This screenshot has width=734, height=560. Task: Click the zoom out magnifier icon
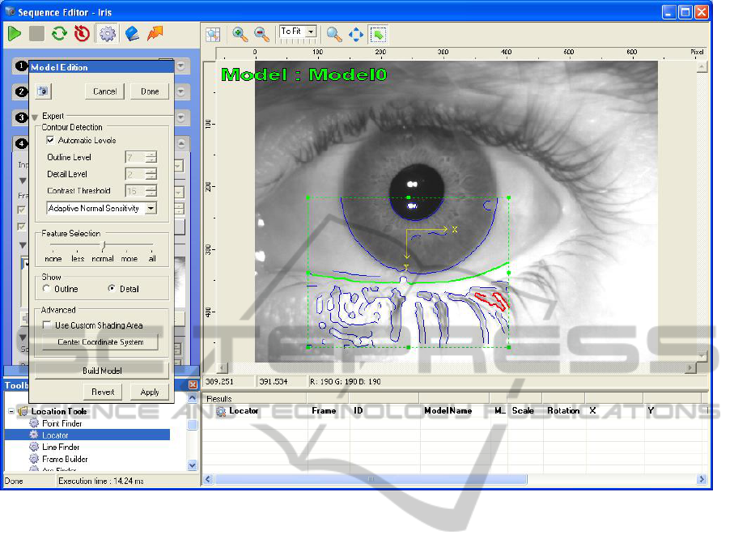point(261,34)
